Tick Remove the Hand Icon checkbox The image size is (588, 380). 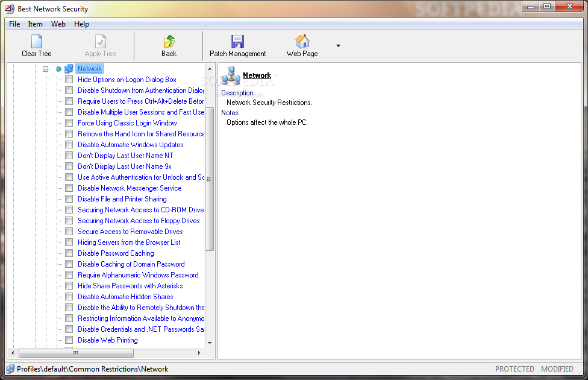[x=69, y=134]
